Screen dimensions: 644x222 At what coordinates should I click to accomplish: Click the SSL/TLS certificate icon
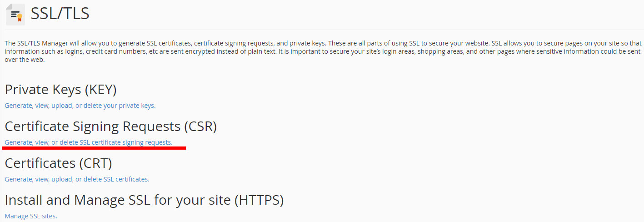coord(15,14)
